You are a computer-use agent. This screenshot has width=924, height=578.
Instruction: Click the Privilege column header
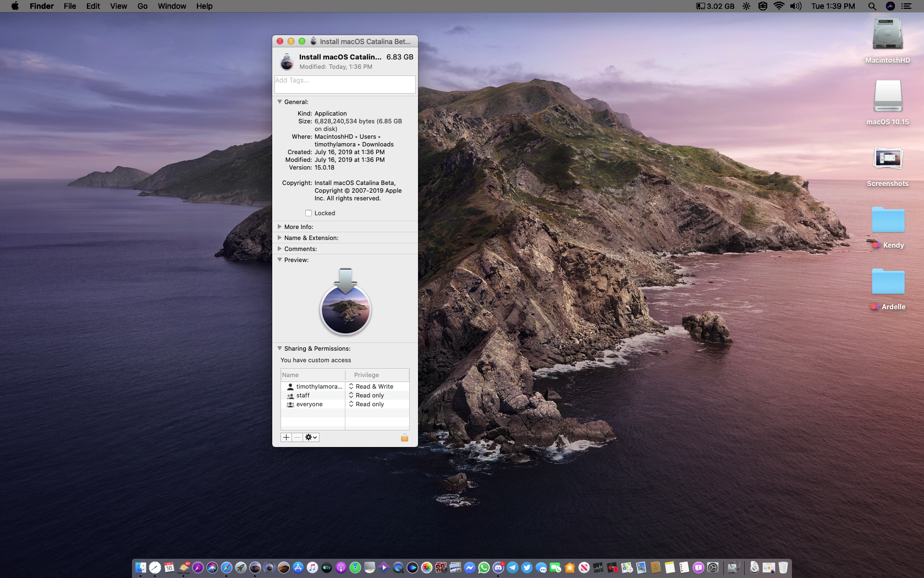[377, 375]
